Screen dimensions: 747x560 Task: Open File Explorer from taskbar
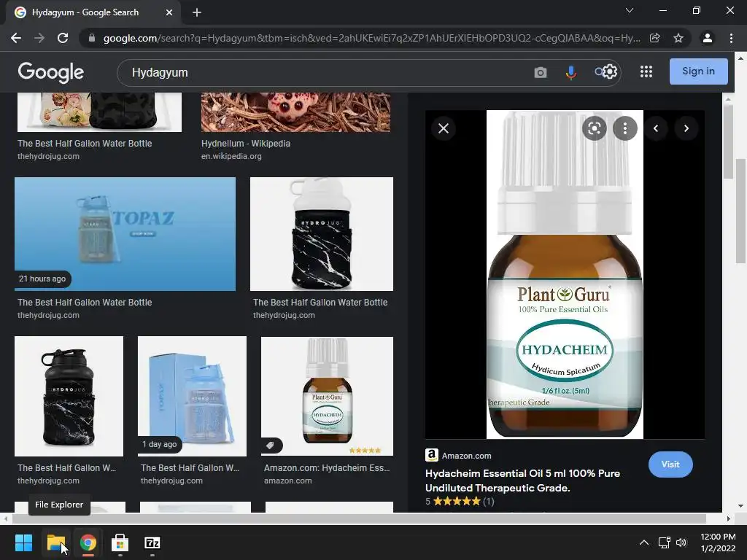tap(55, 542)
